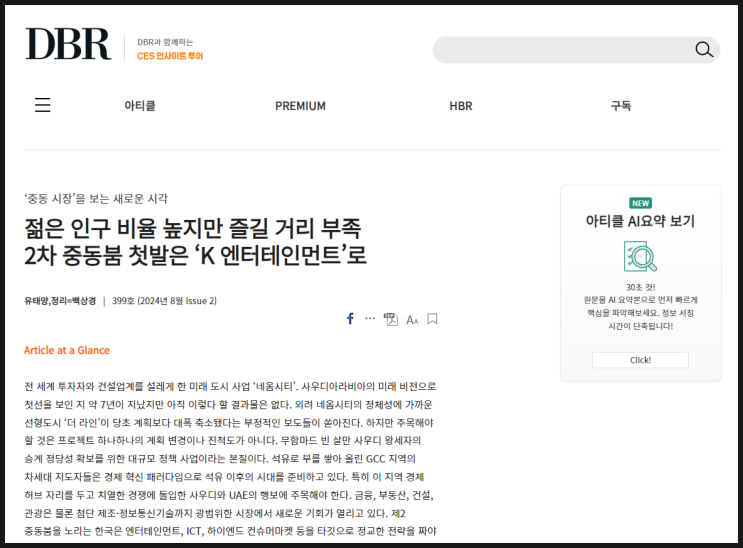Open the PREMIUM menu
This screenshot has width=743, height=548.
click(300, 106)
